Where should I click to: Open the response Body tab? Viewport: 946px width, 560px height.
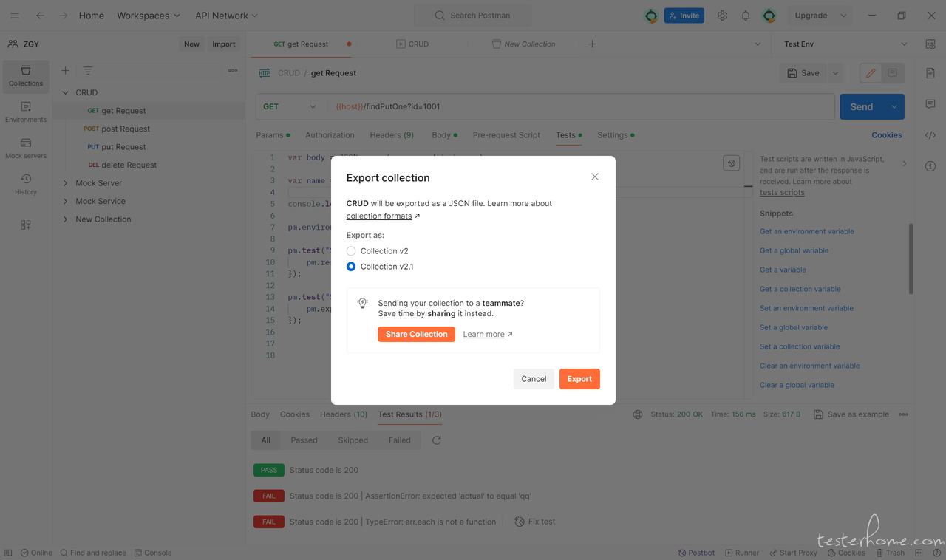pos(260,414)
